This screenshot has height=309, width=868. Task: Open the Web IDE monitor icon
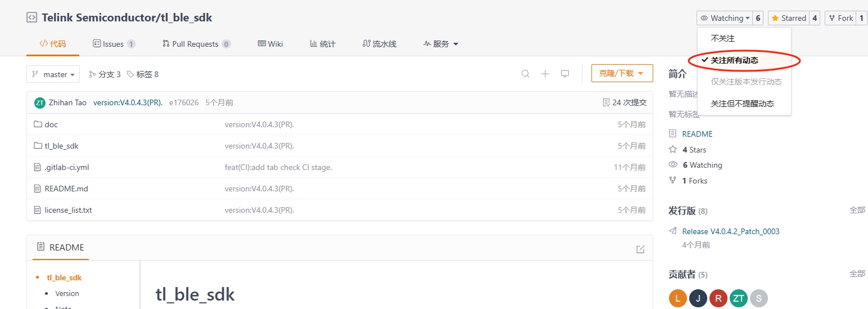click(565, 74)
